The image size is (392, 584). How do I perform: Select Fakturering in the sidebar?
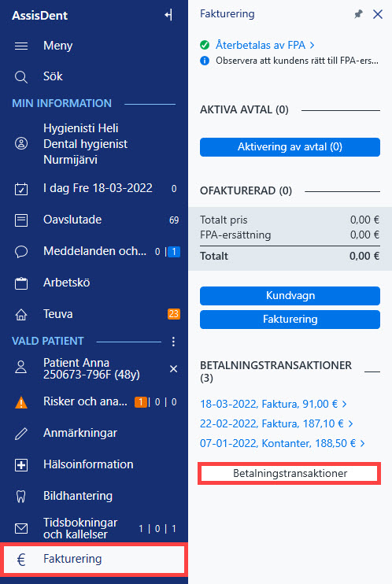tap(94, 559)
